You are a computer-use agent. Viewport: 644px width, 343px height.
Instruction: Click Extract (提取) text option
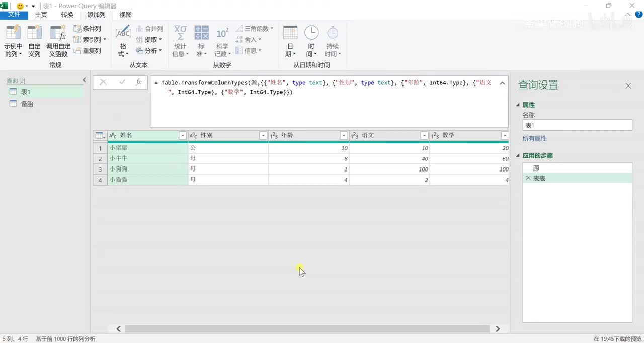(x=149, y=40)
